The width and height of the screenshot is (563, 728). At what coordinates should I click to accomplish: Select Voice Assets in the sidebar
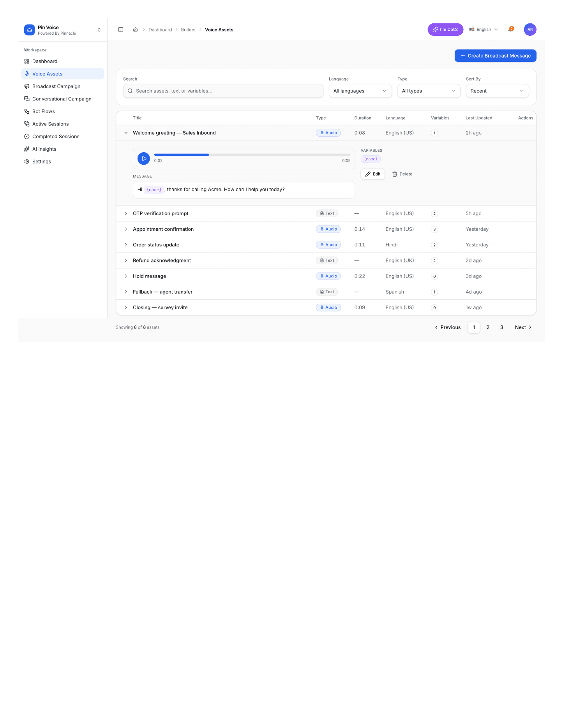pyautogui.click(x=63, y=74)
